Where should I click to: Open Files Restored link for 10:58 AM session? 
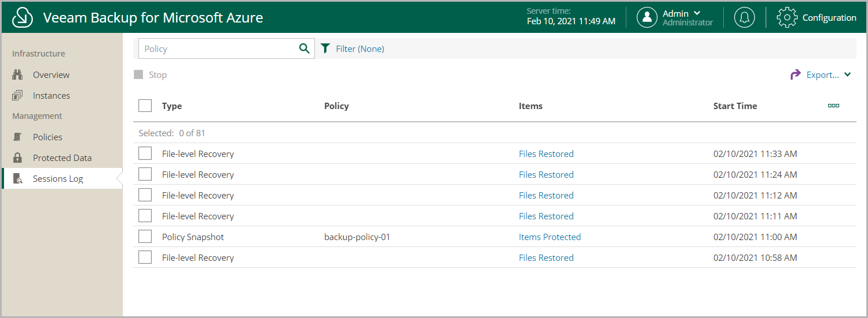pos(546,257)
